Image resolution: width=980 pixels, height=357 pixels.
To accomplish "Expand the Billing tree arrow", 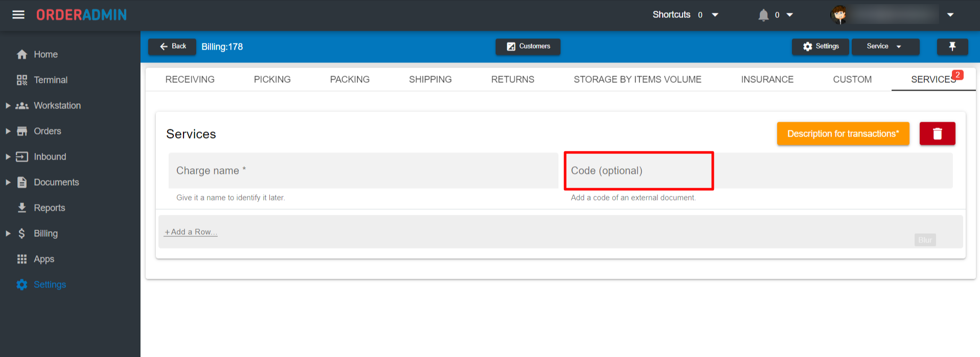I will pos(8,233).
